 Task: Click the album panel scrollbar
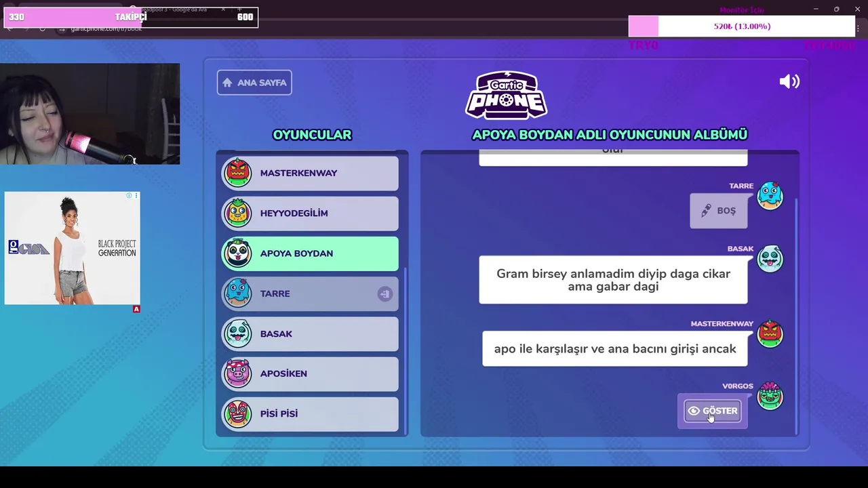coord(796,317)
